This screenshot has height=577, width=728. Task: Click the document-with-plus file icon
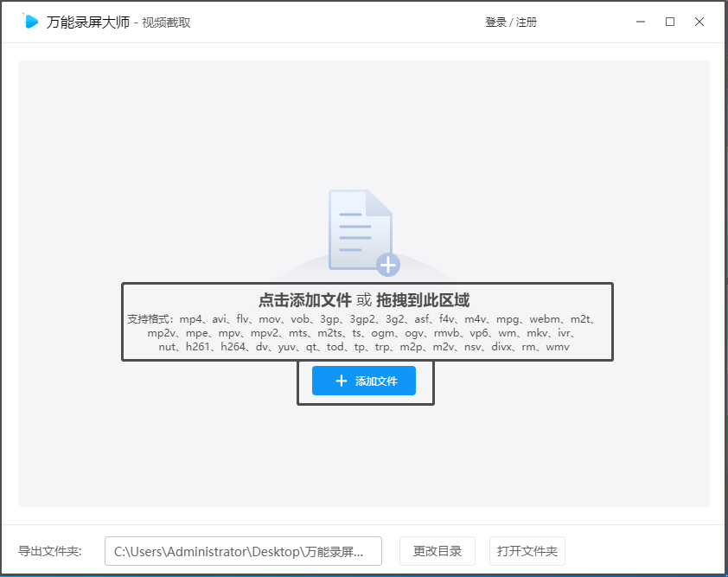[364, 233]
